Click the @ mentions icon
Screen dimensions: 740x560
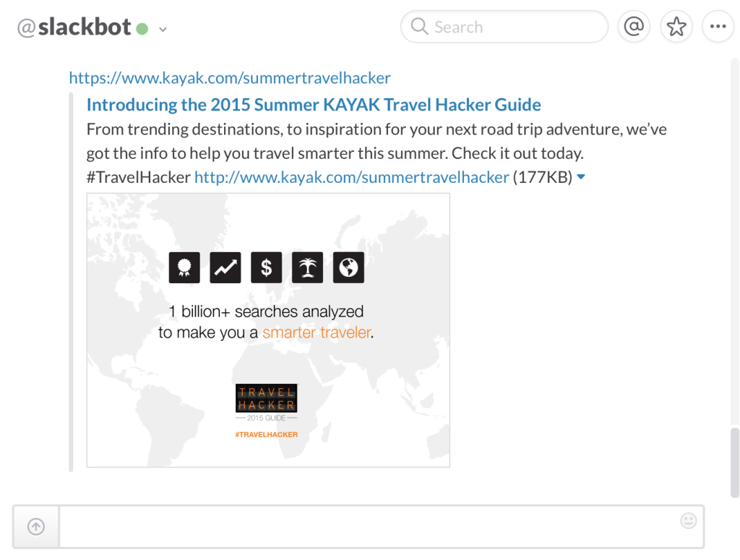633,27
